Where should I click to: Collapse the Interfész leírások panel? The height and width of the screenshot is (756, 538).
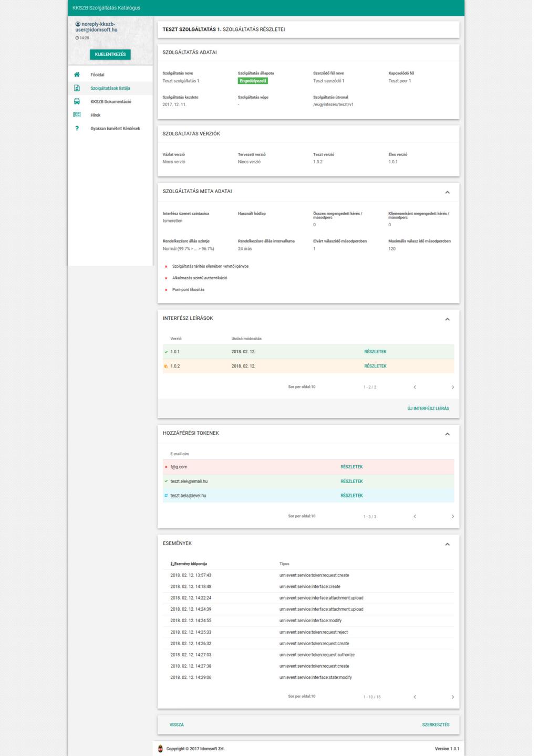pyautogui.click(x=448, y=319)
